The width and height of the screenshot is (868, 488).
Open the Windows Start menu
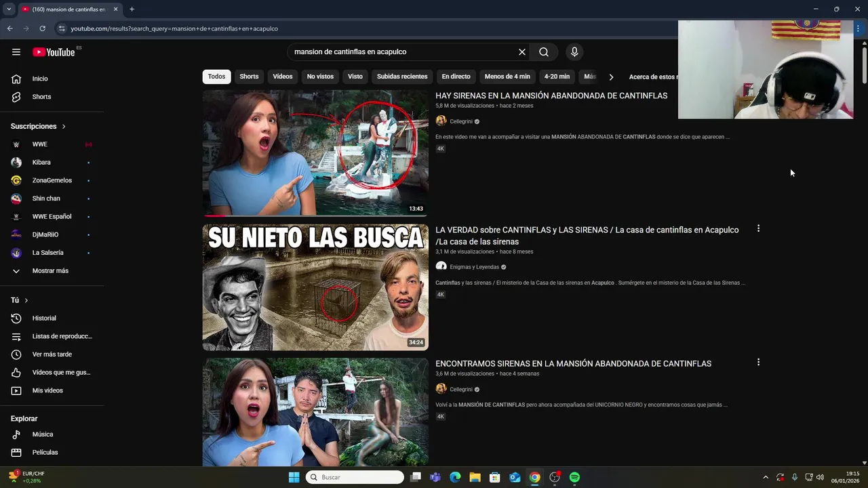294,477
